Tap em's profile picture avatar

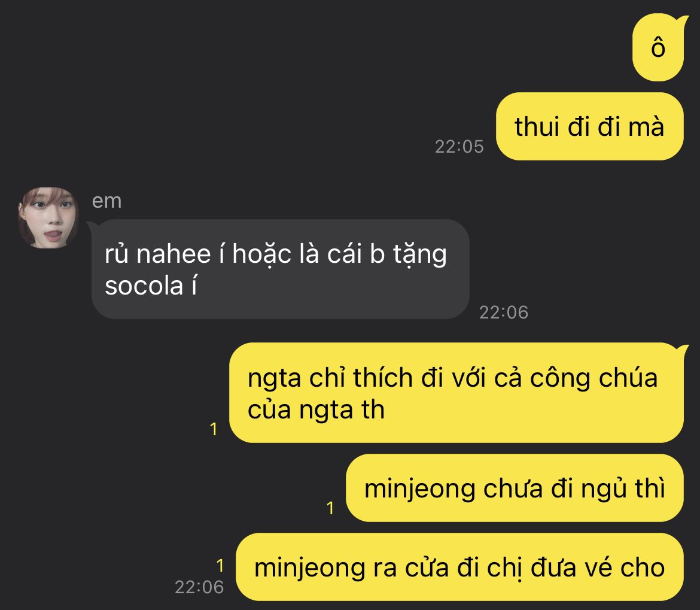pyautogui.click(x=48, y=218)
